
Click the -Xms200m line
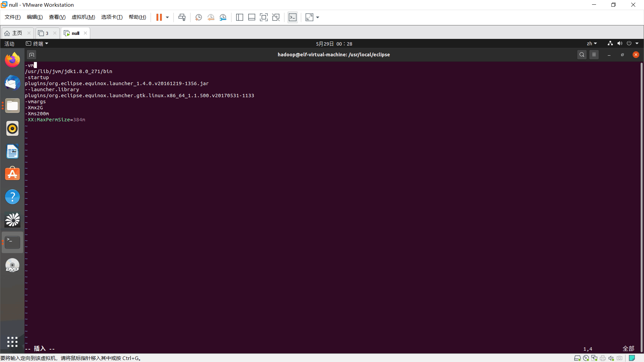click(x=37, y=114)
